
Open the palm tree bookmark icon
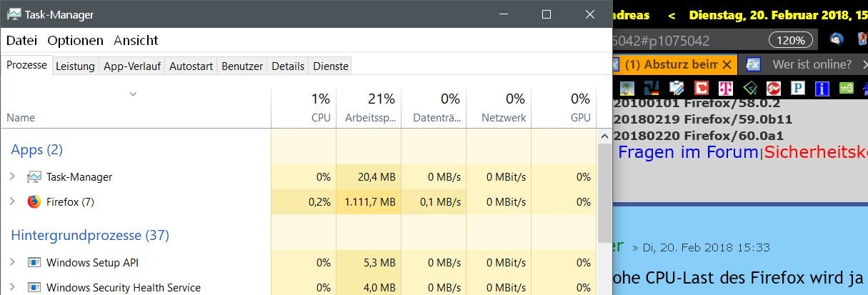pyautogui.click(x=628, y=88)
